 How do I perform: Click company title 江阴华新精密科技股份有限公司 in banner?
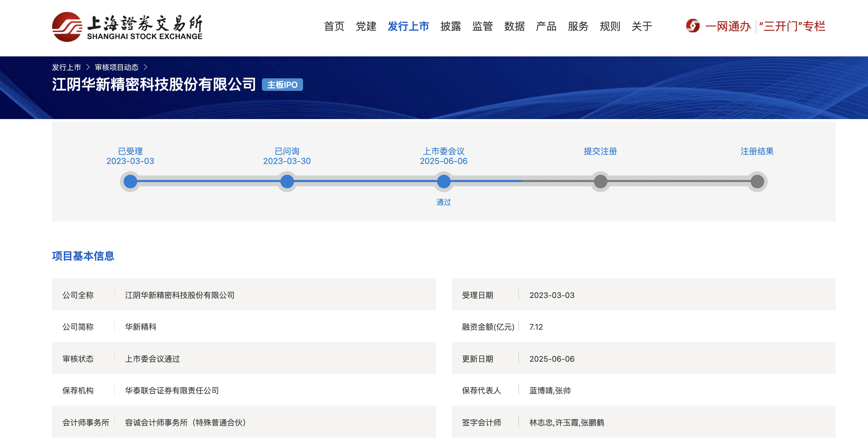pos(154,84)
